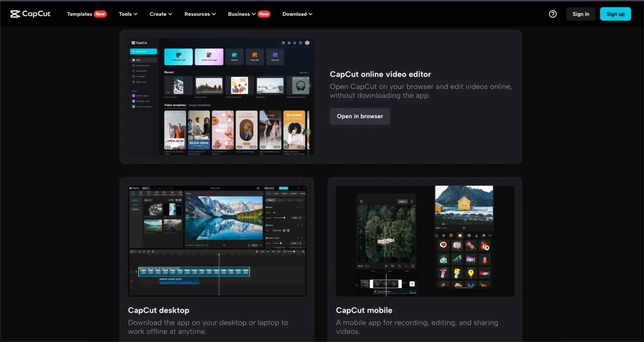Click the Ad script tile icon
Screen dimensions: 644x342
tap(275, 56)
